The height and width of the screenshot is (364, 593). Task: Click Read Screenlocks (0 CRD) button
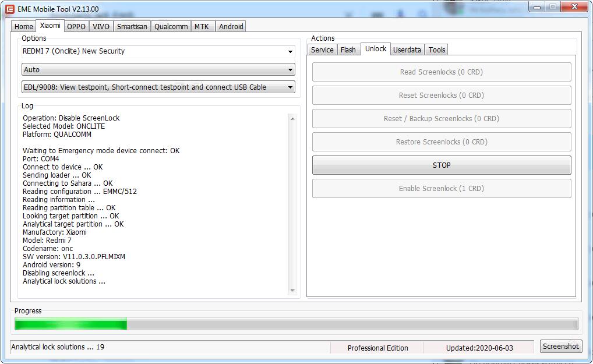(x=442, y=72)
